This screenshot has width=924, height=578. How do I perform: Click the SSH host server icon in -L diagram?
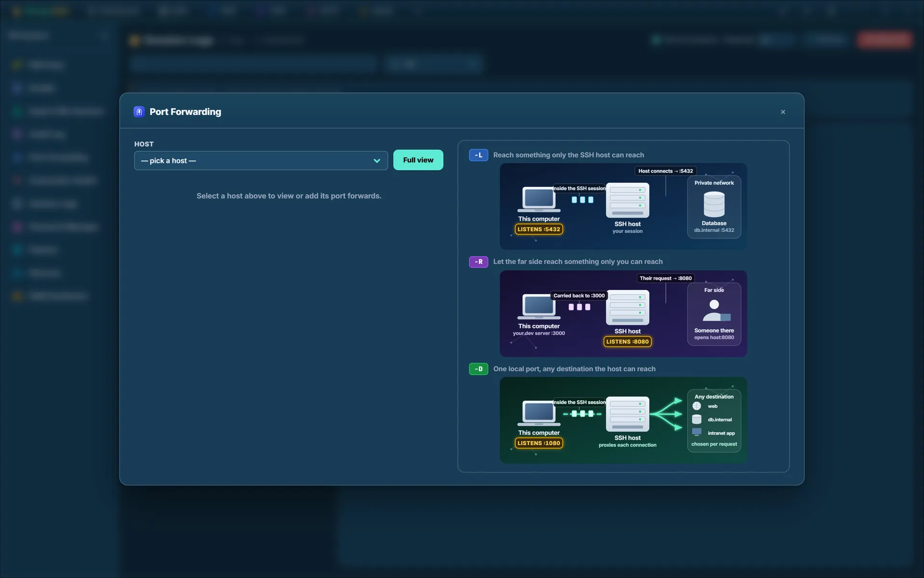point(628,200)
